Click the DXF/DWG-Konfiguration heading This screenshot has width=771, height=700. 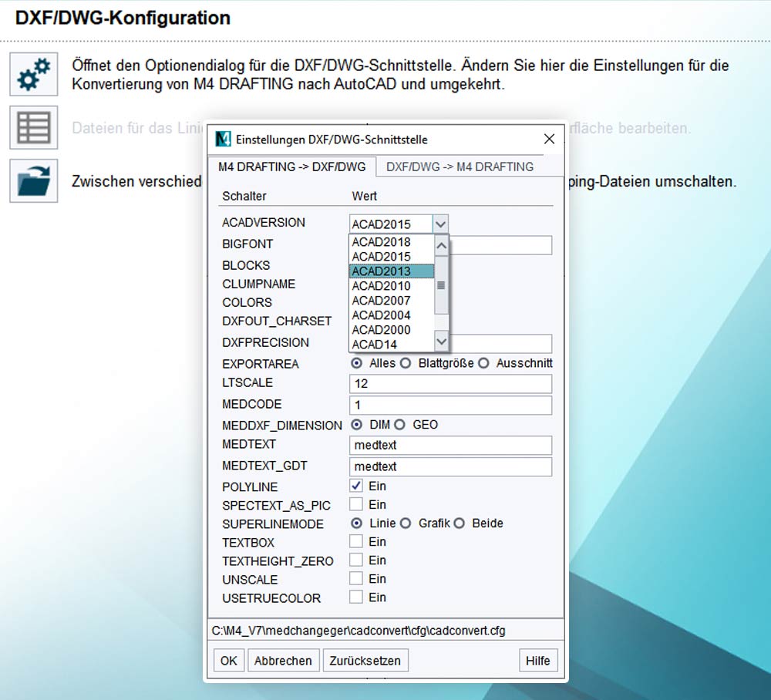(x=123, y=18)
